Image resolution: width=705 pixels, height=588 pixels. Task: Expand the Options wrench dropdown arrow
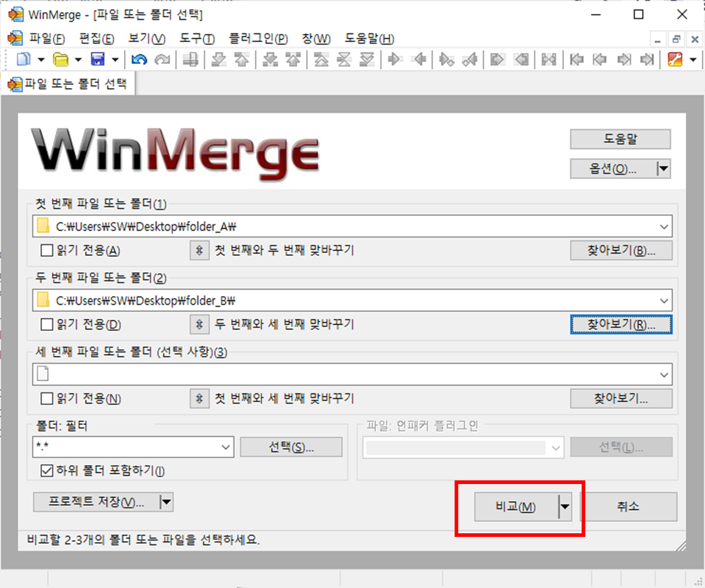pos(693,60)
